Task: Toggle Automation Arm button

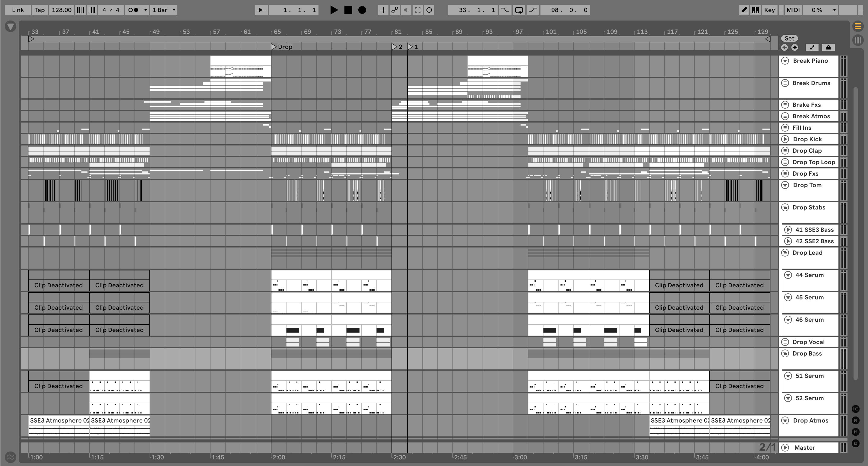Action: [x=394, y=10]
